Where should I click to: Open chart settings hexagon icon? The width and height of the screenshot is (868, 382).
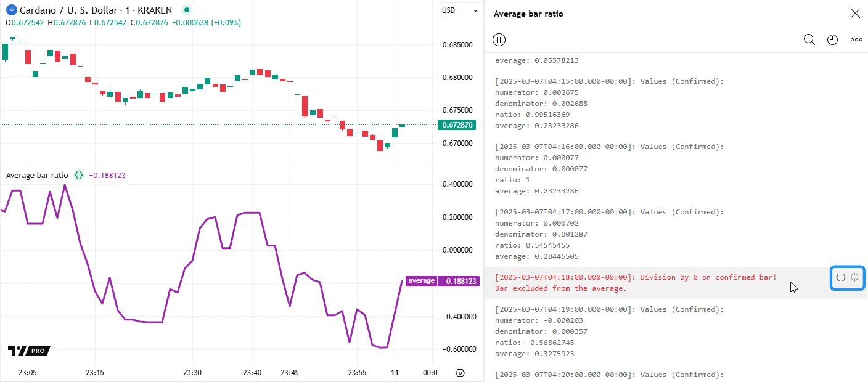460,373
